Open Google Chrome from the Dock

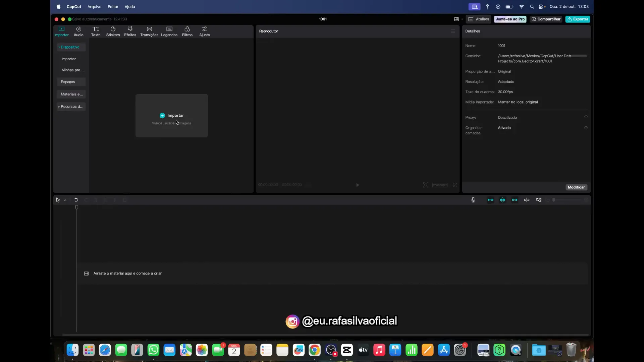(315, 350)
